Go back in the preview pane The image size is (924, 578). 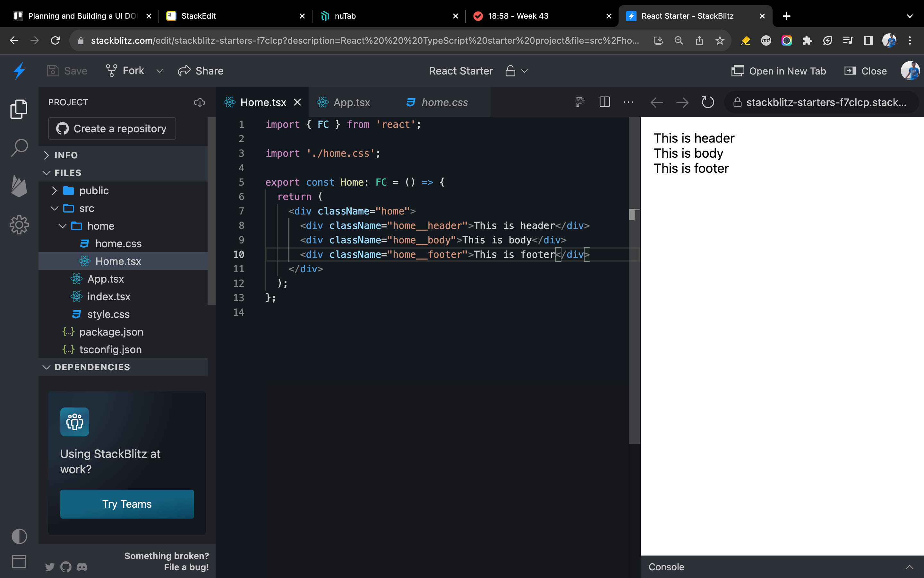[657, 102]
